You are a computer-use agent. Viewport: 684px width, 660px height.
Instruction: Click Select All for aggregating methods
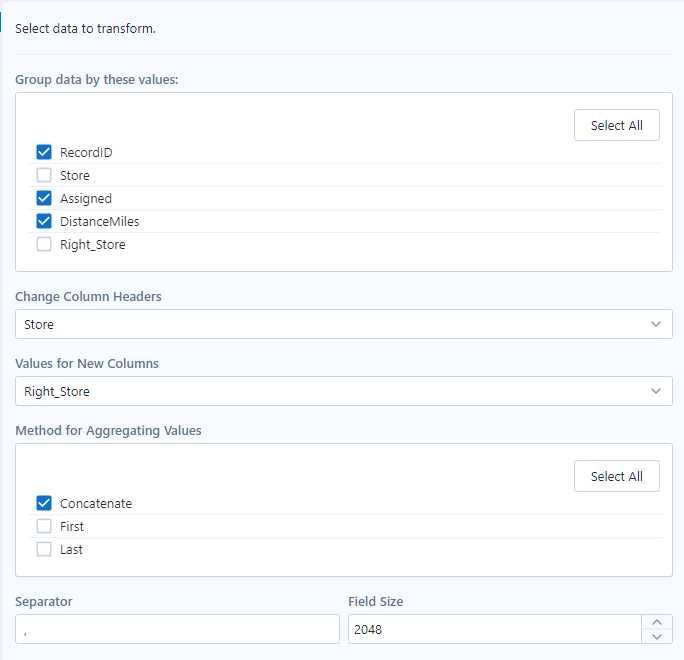tap(616, 476)
